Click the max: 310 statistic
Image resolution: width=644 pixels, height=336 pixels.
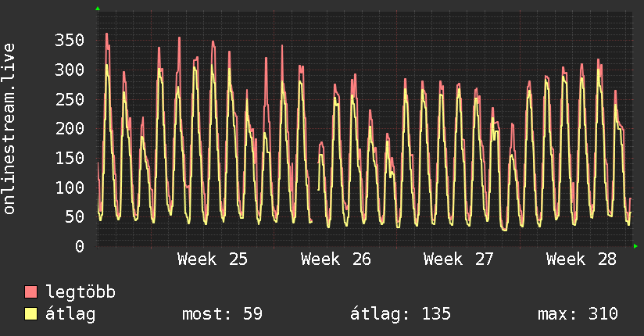click(x=578, y=314)
